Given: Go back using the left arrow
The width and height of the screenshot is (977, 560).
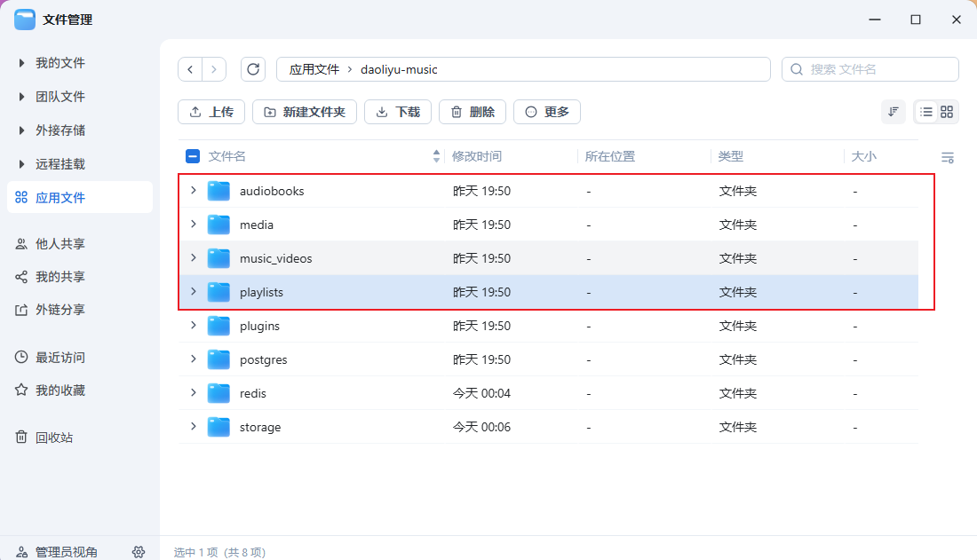Looking at the screenshot, I should pos(190,69).
